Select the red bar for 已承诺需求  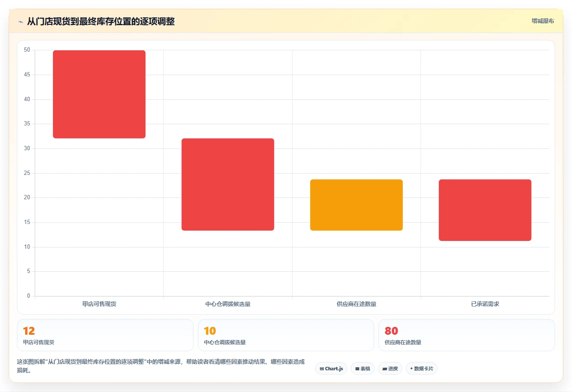pyautogui.click(x=485, y=210)
